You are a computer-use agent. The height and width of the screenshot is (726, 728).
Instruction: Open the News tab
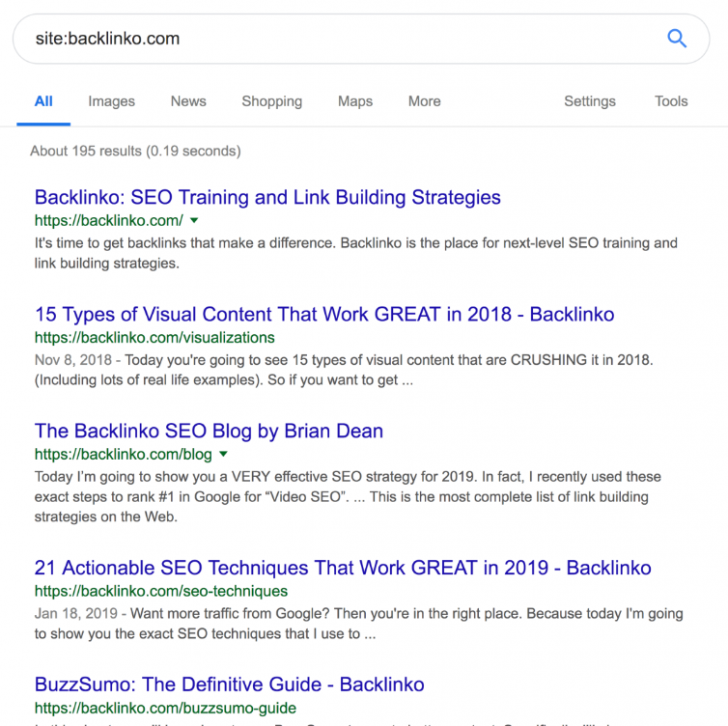pos(188,101)
